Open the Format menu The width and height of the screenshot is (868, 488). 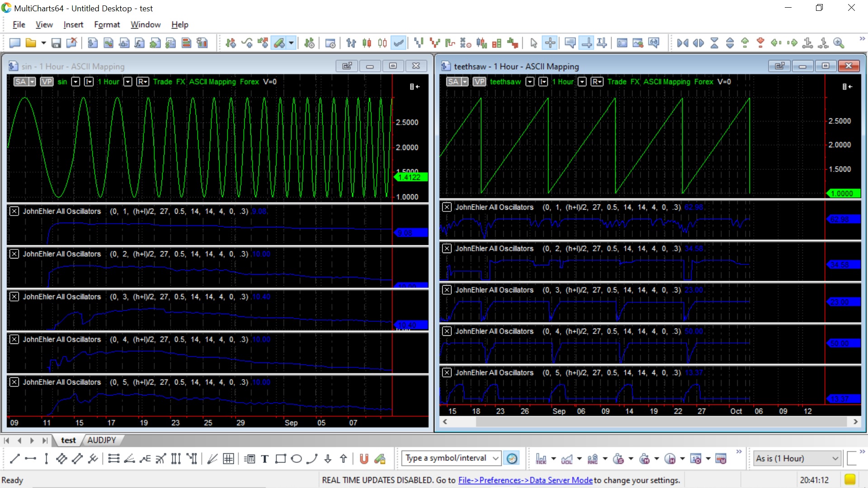pos(107,24)
